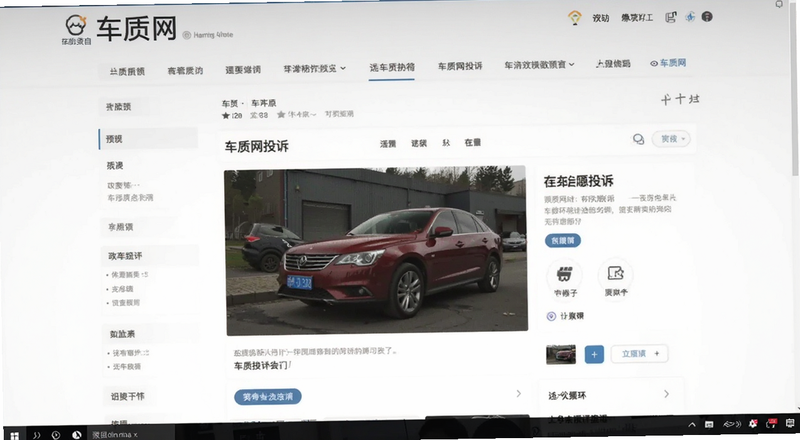Open the active underlined navigation tab

coord(392,67)
